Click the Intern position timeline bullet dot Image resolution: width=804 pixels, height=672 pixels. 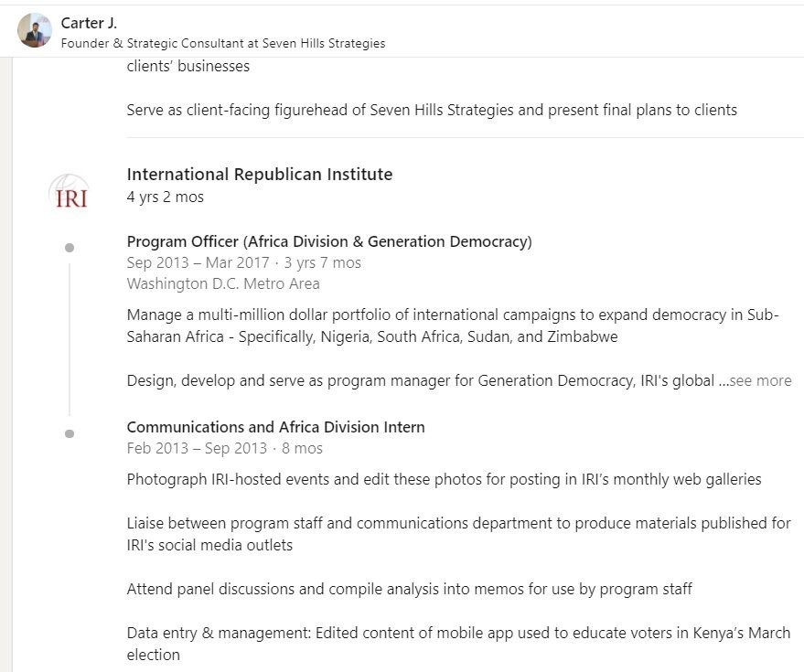coord(70,434)
